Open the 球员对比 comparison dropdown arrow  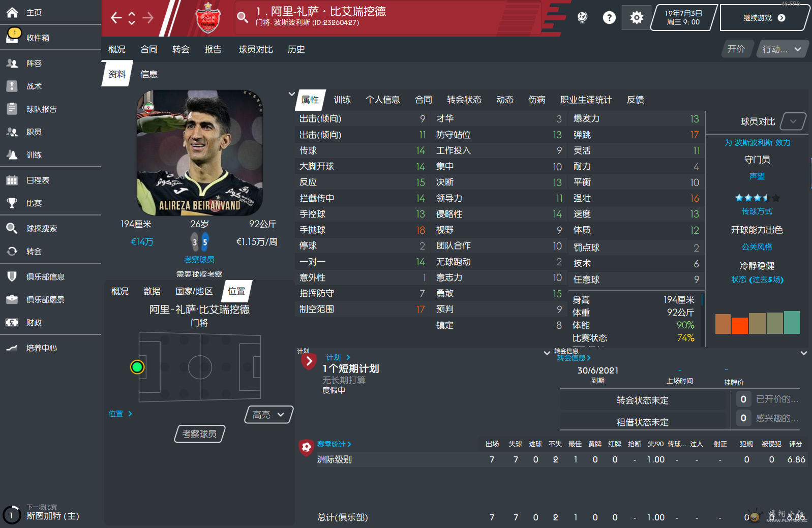tap(793, 121)
